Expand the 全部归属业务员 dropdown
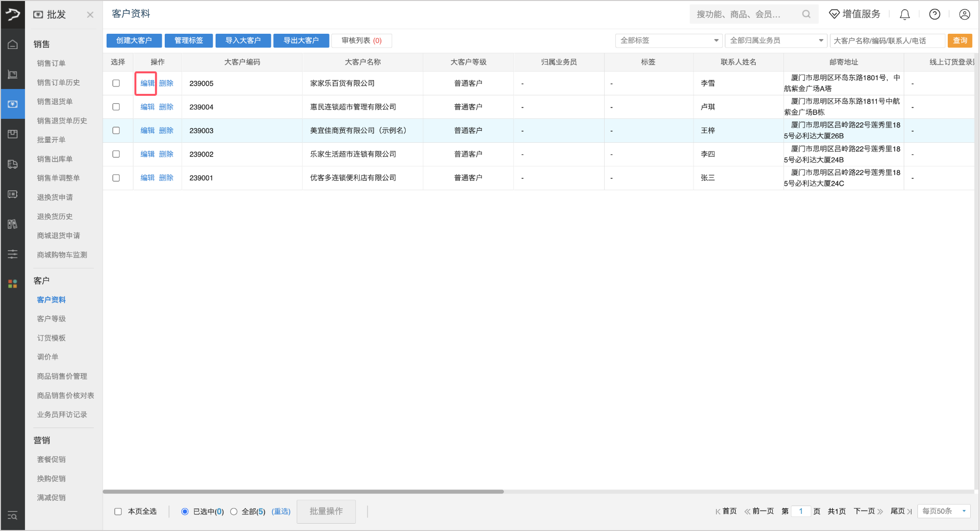 776,41
